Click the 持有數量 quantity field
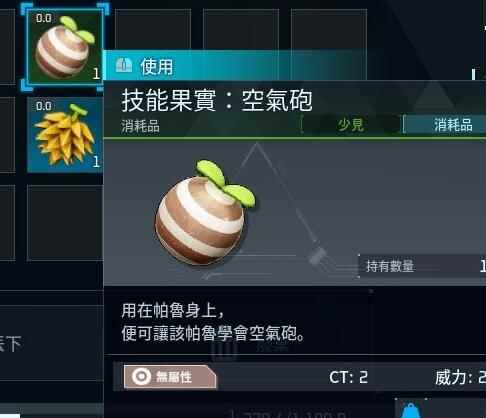 422,266
